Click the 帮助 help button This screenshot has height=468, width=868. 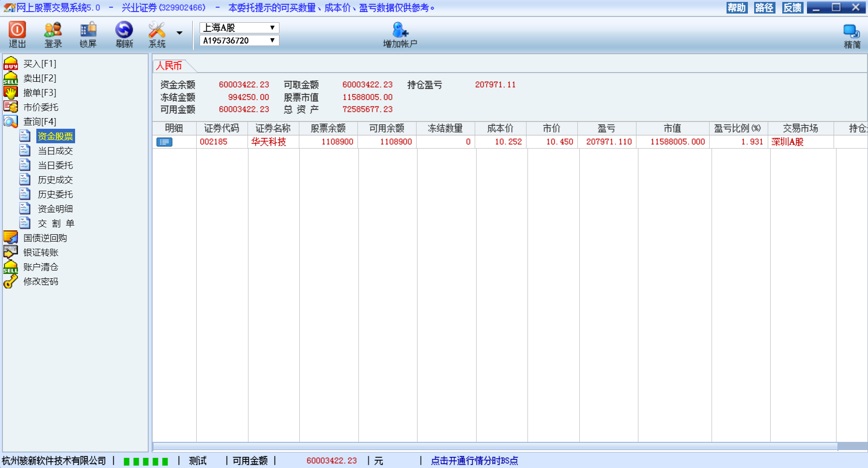pyautogui.click(x=736, y=8)
